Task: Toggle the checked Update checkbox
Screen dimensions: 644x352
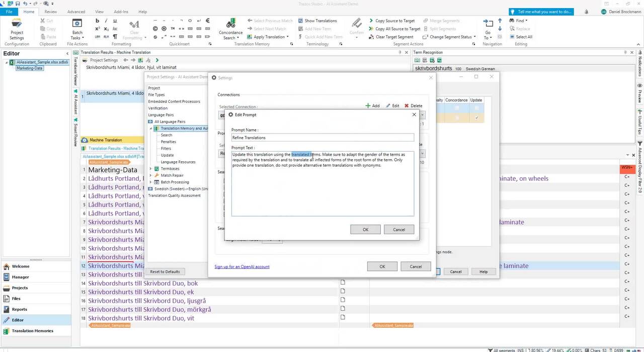Action: 476,117
